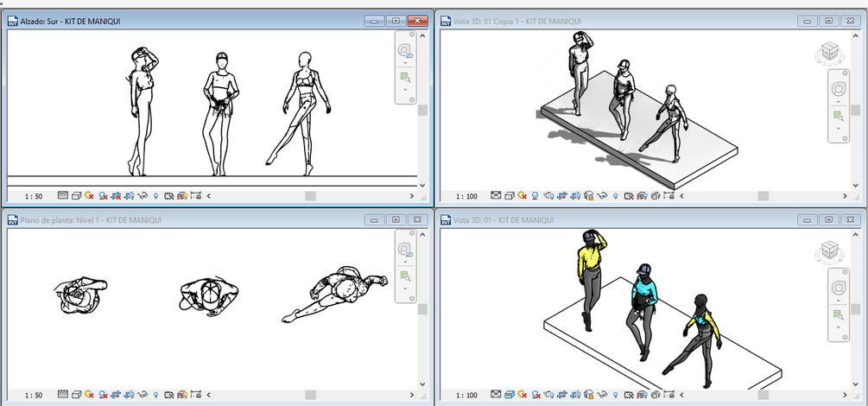The image size is (868, 406).
Task: Activate Zoom Region tool in Alzado: Sur
Action: click(405, 78)
